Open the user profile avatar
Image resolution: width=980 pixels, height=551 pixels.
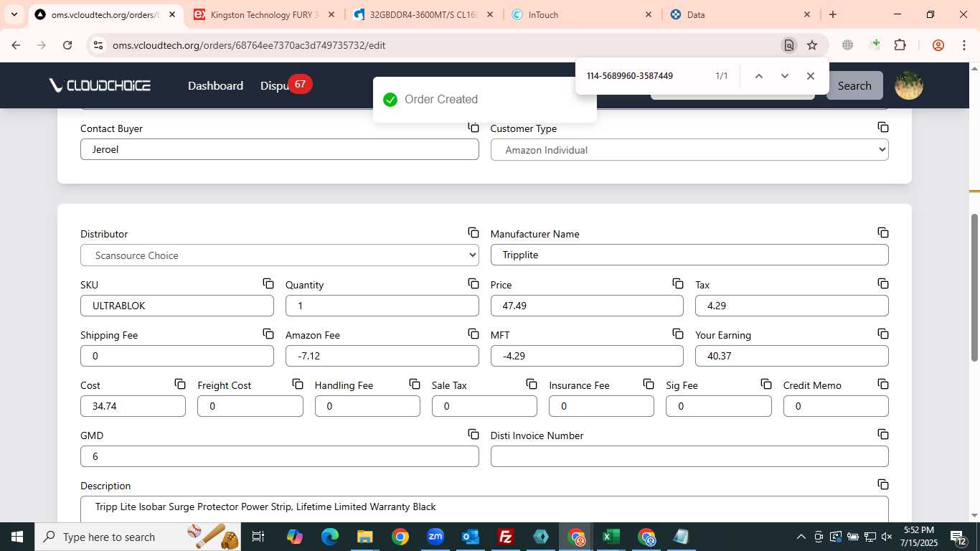(909, 85)
